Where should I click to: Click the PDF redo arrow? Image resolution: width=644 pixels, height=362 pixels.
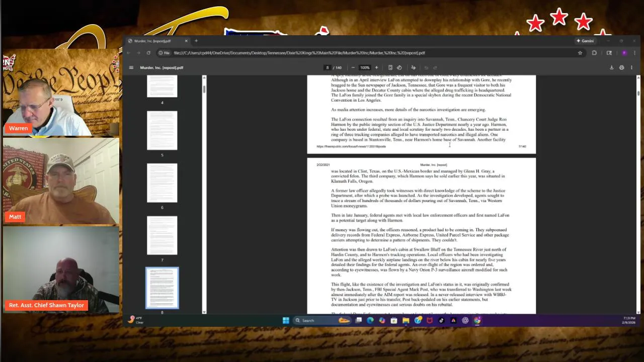tap(435, 67)
